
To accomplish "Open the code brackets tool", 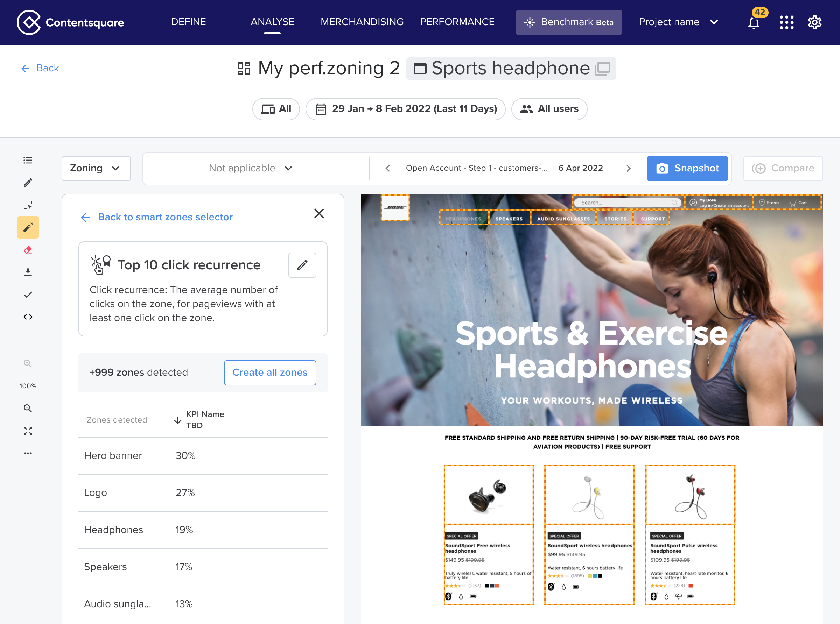I will click(x=28, y=317).
